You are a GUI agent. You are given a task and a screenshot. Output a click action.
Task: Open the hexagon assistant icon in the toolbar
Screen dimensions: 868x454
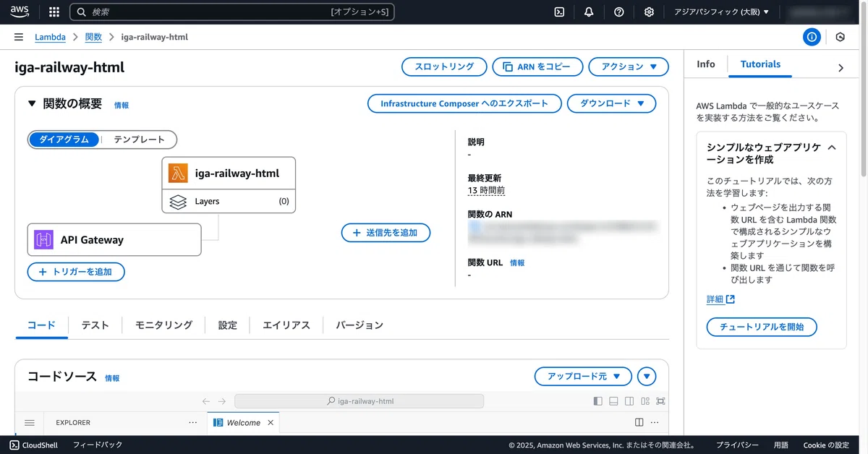pos(840,37)
